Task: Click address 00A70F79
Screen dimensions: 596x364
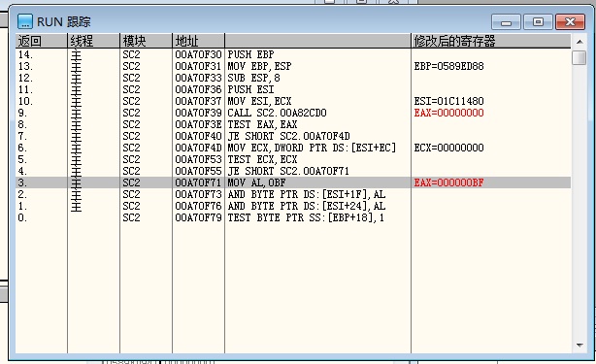Action: point(198,217)
